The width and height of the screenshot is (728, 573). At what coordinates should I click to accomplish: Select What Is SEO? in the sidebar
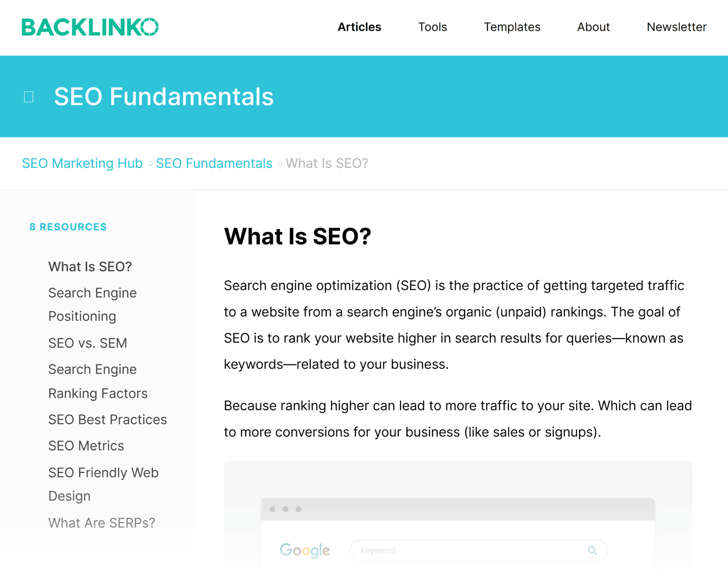coord(90,266)
